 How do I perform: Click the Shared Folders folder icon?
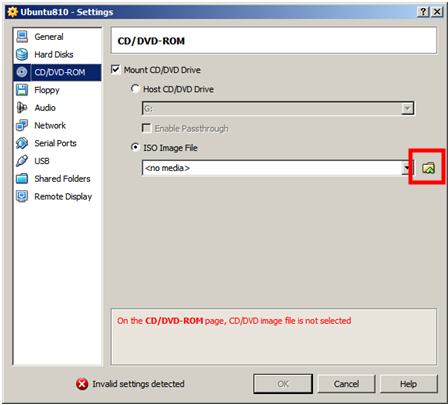pos(22,179)
